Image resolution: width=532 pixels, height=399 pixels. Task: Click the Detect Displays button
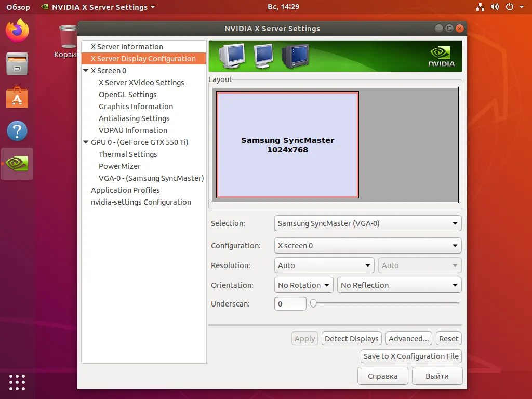tap(352, 339)
